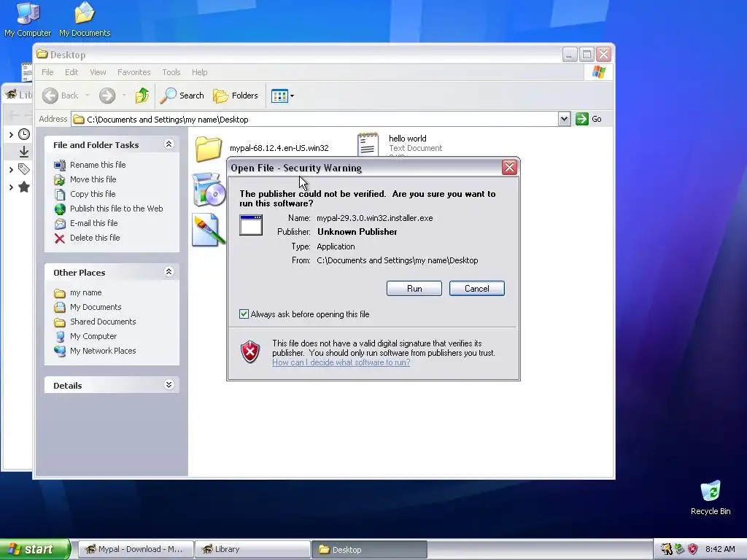Open My Computer in Other Places

[x=85, y=336]
